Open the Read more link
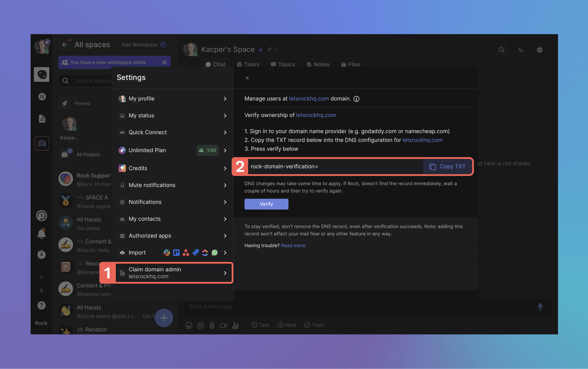 coord(293,245)
